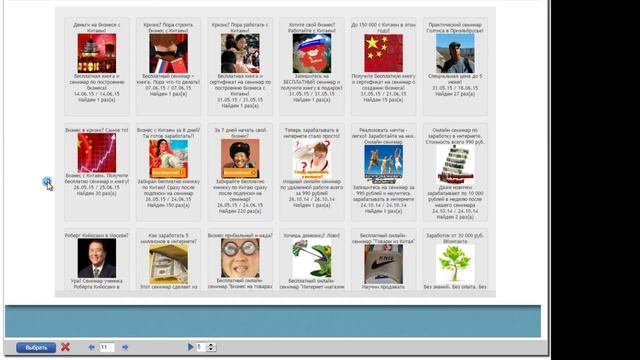Select the pile of dollar bills image
640x360 pixels.
[x=168, y=264]
